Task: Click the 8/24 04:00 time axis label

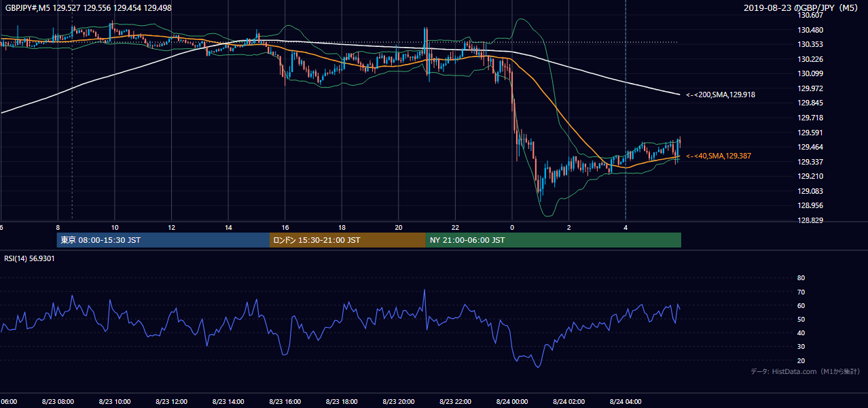Action: pyautogui.click(x=626, y=401)
